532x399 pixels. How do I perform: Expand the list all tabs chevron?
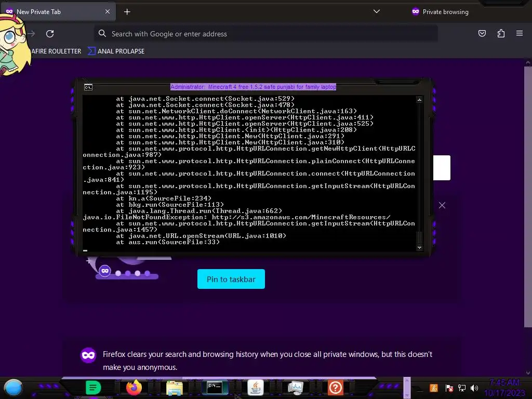[376, 11]
